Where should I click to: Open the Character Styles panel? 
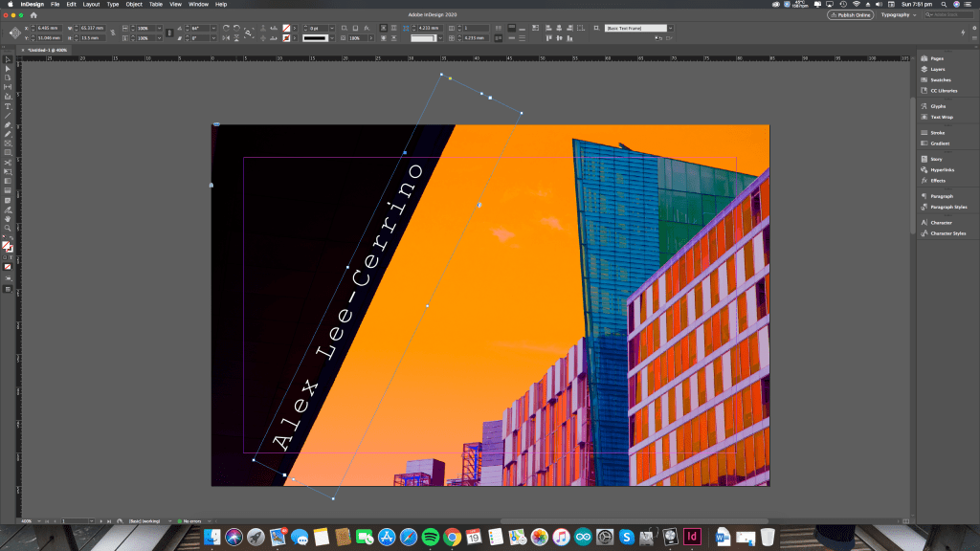point(947,232)
